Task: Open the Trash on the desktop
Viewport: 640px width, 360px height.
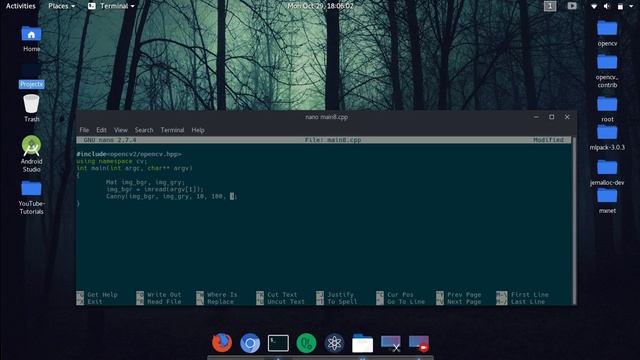Action: point(31,108)
